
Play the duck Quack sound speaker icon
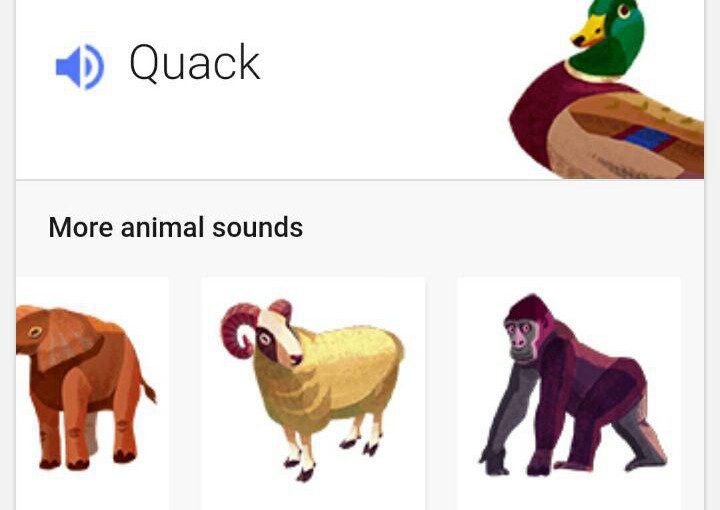point(80,67)
